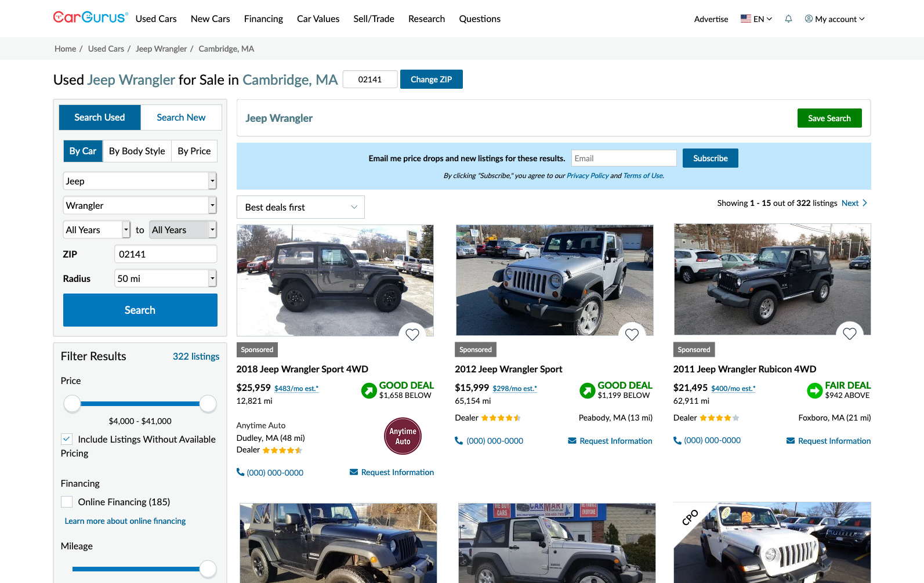Uncheck Include Listings Without Available Pricing
This screenshot has width=924, height=583.
pos(67,439)
